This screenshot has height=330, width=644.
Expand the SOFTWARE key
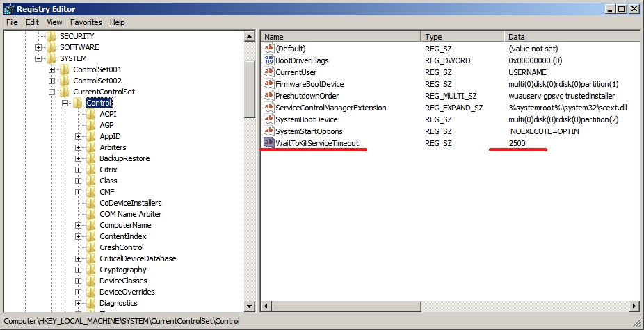click(x=39, y=48)
